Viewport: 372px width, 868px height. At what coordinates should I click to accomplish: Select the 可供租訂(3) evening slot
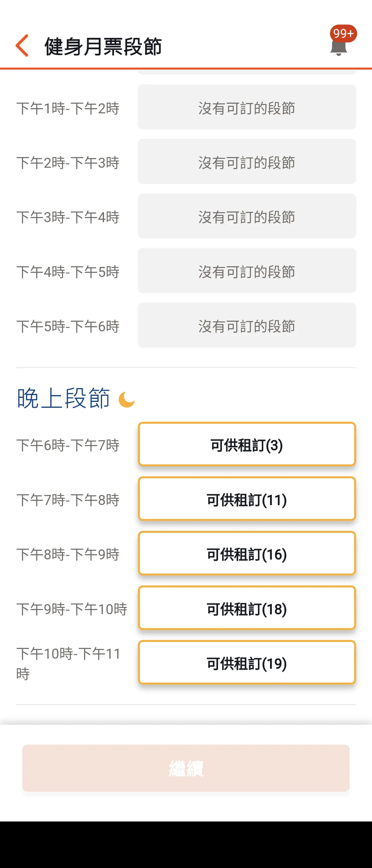point(247,444)
